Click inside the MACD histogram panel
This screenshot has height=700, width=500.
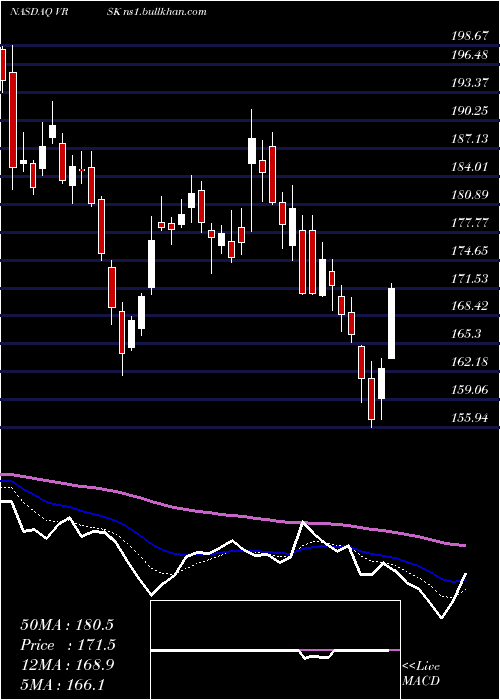point(275,650)
